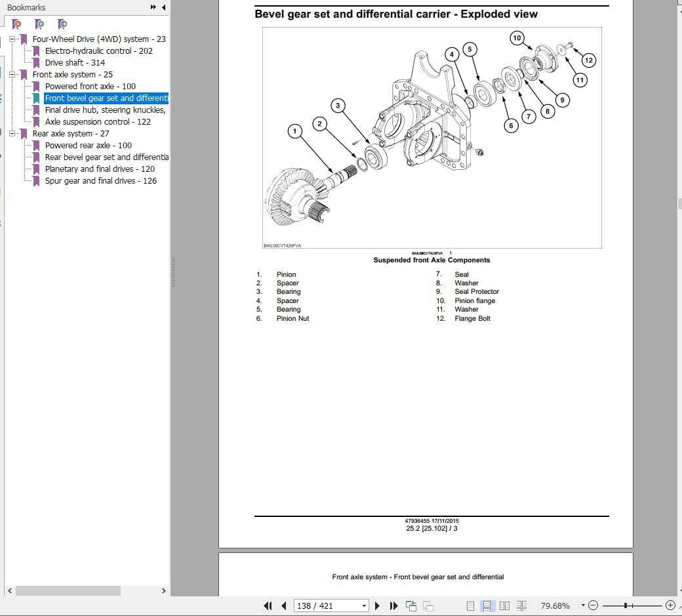Image resolution: width=682 pixels, height=616 pixels.
Task: Click the 'Pinion flange' parts list entry
Action: pos(475,300)
